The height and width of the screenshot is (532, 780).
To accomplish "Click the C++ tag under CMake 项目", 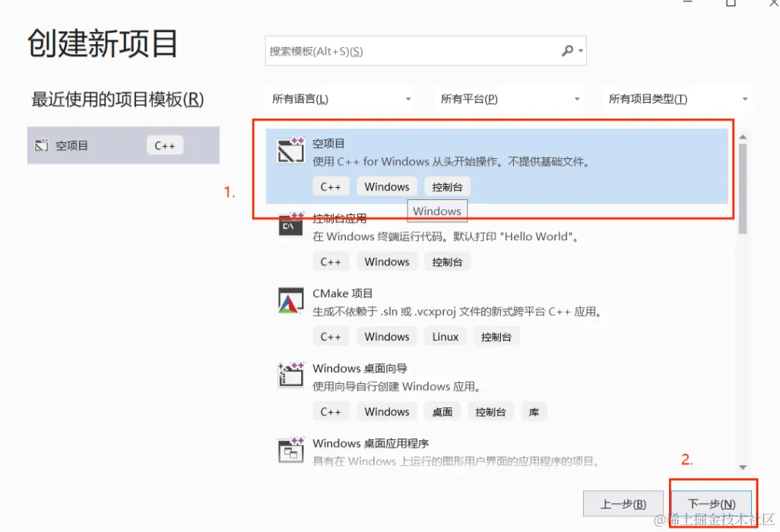I will click(331, 337).
